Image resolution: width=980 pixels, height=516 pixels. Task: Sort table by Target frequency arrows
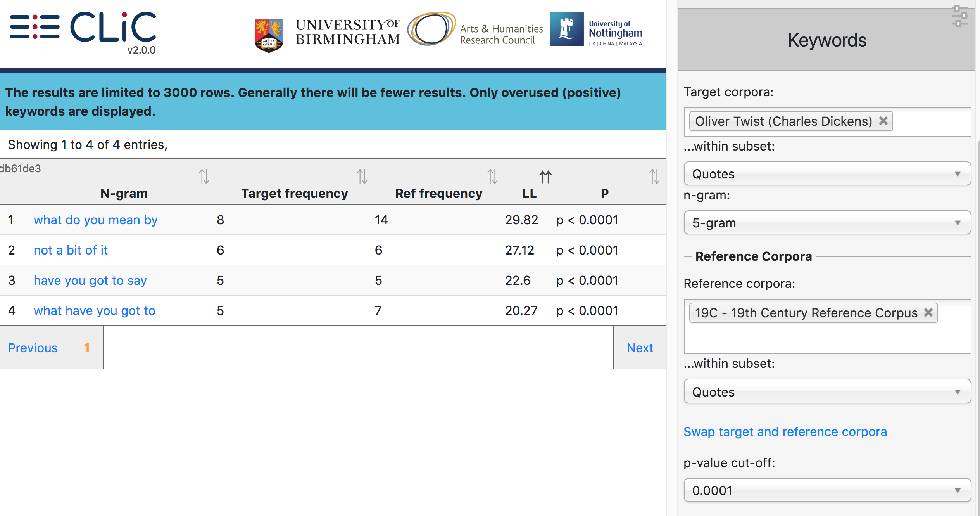[362, 177]
